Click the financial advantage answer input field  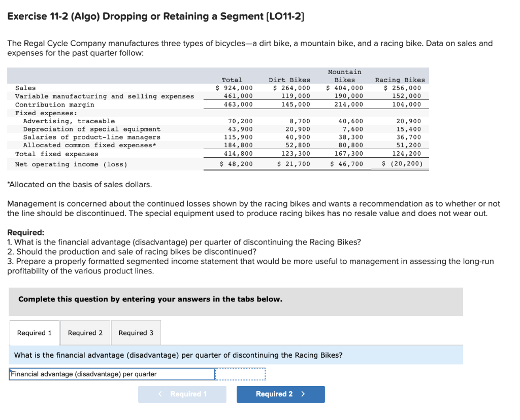pos(240,374)
